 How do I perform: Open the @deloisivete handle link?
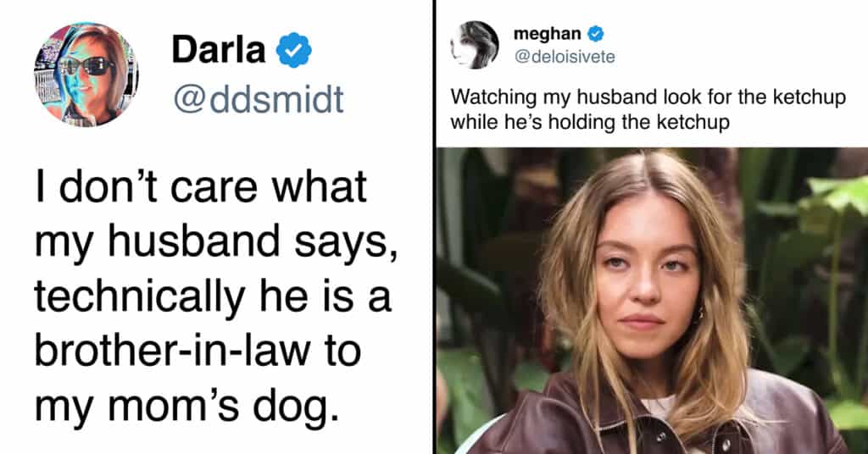(x=565, y=57)
